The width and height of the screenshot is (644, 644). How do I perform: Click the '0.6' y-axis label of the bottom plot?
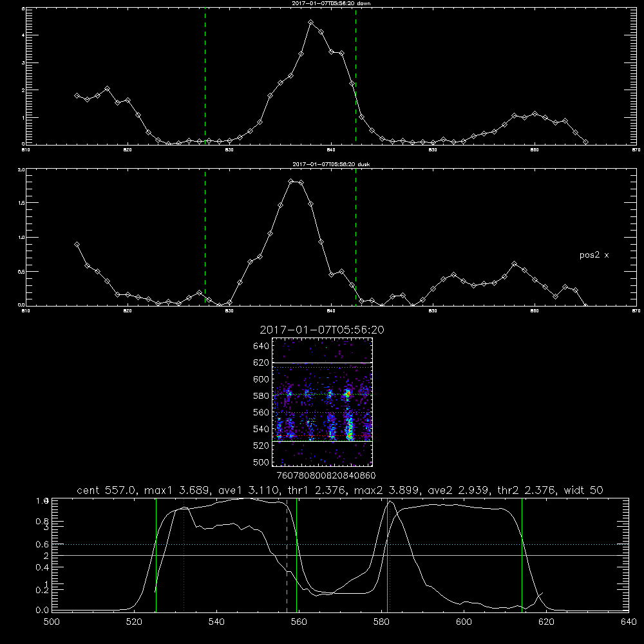click(x=42, y=544)
